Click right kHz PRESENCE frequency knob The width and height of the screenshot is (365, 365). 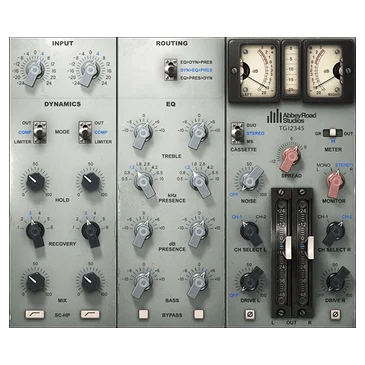point(199,183)
